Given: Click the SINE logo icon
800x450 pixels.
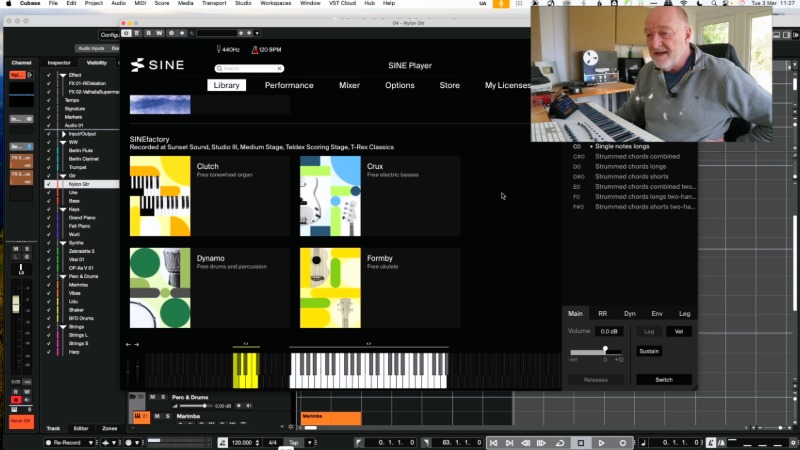Looking at the screenshot, I should pyautogui.click(x=137, y=65).
